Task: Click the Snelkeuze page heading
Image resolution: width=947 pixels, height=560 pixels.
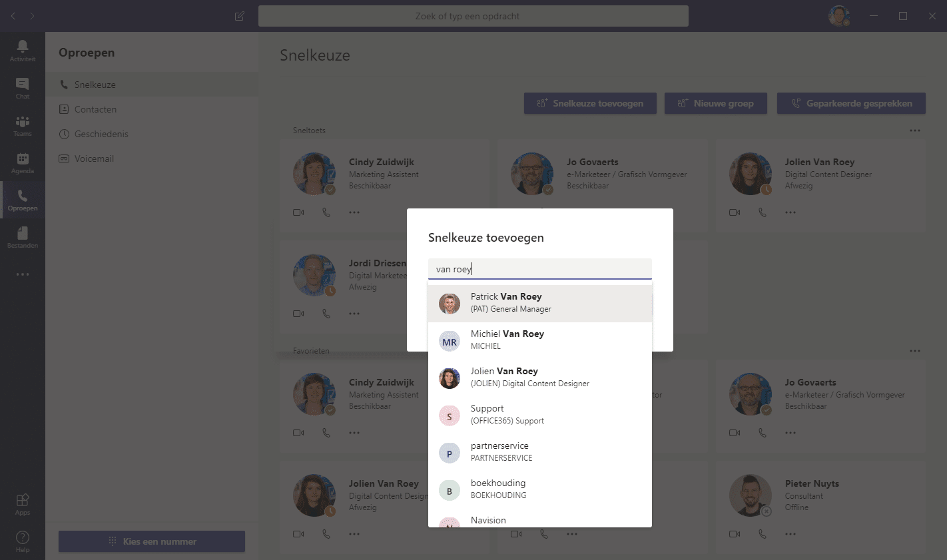Action: [x=315, y=55]
